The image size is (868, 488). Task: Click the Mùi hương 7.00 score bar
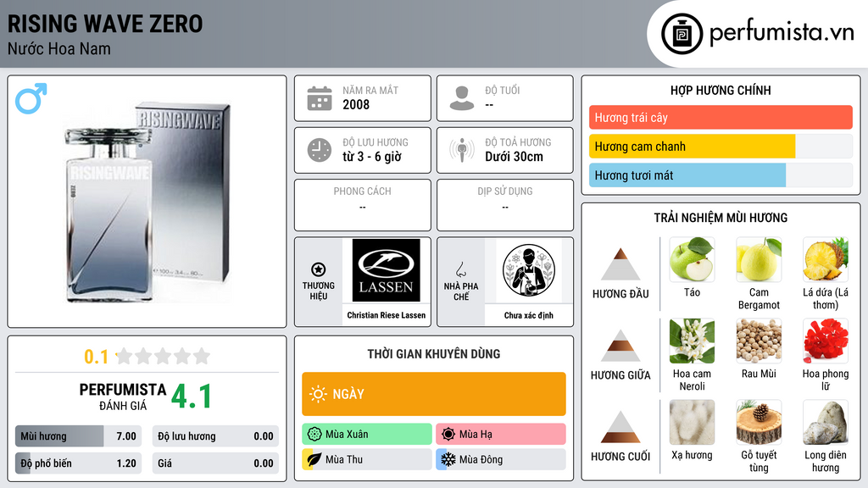(78, 436)
